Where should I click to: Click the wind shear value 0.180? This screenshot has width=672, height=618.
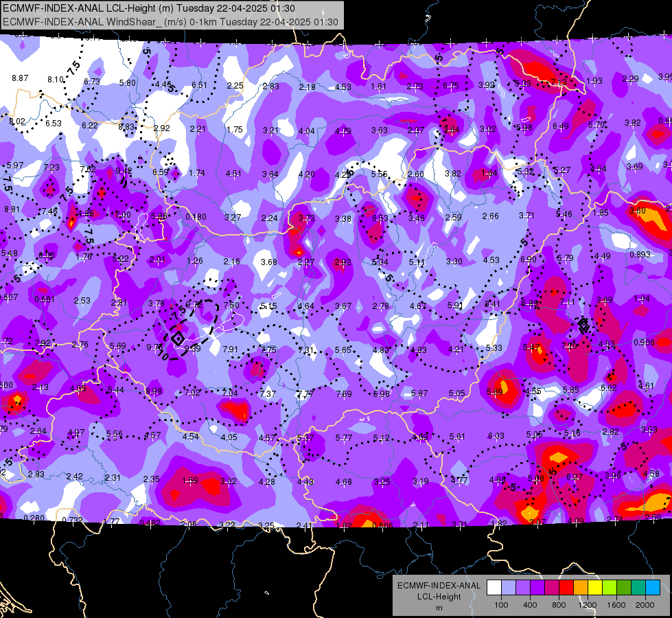coord(196,216)
